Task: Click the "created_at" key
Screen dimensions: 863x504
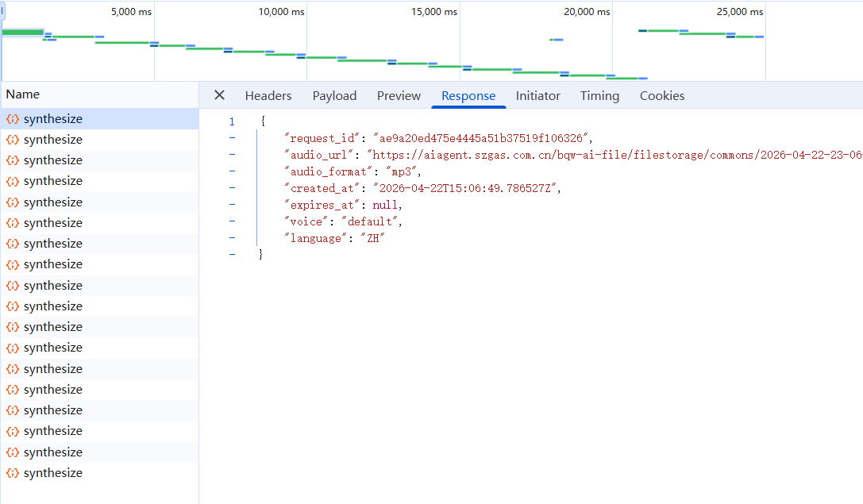Action: 322,188
